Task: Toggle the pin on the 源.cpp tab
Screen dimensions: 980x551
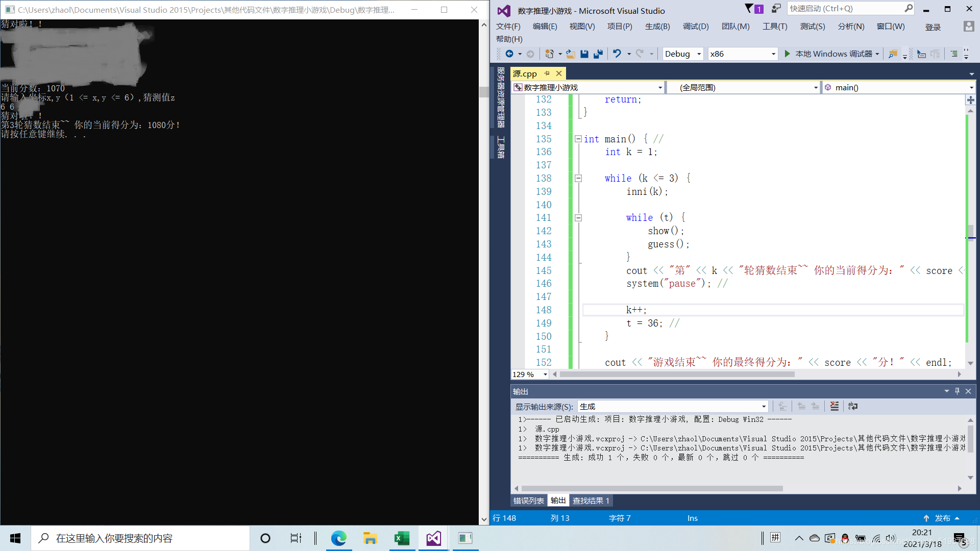Action: [547, 73]
